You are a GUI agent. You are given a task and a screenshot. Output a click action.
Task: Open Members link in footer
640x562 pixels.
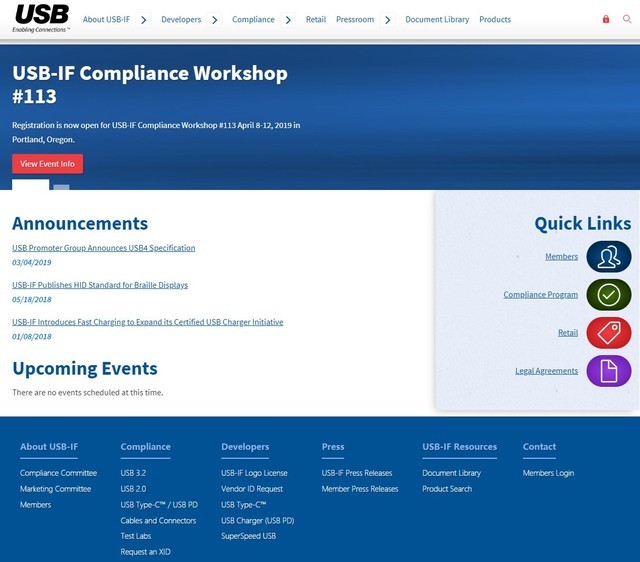(x=36, y=505)
